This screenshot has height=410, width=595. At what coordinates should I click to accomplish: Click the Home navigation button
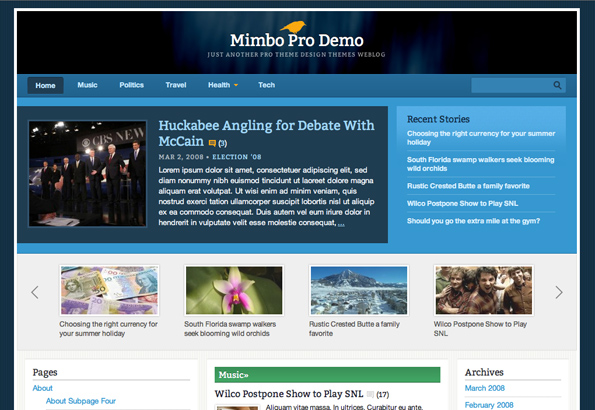[46, 85]
